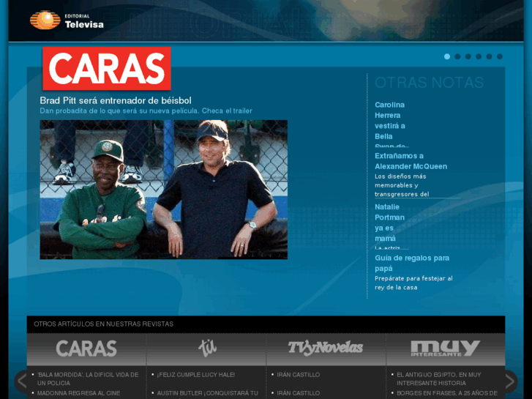Open note Natalie Portman ya es mamá

click(x=389, y=223)
